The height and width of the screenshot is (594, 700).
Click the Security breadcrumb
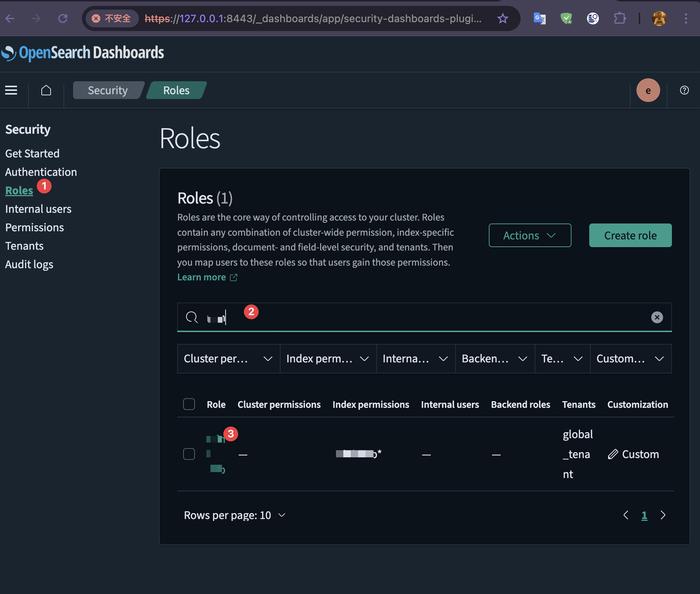pos(108,90)
